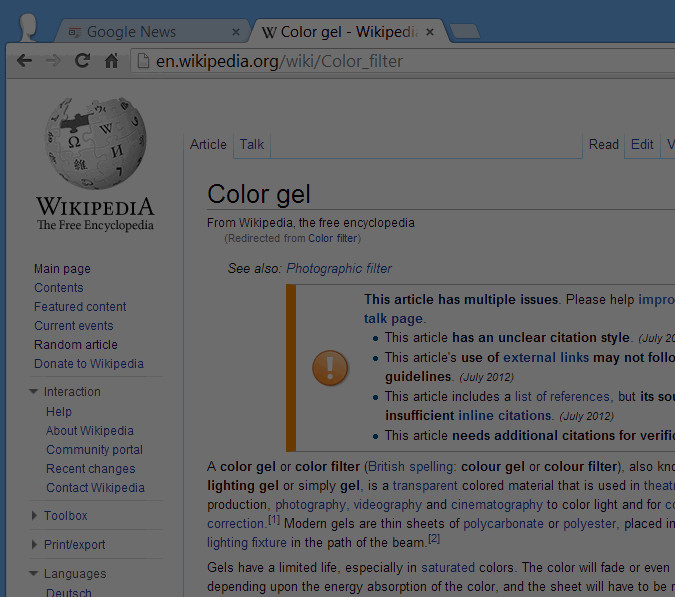Open Community portal link
Viewport: 675px width, 597px height.
pyautogui.click(x=94, y=449)
